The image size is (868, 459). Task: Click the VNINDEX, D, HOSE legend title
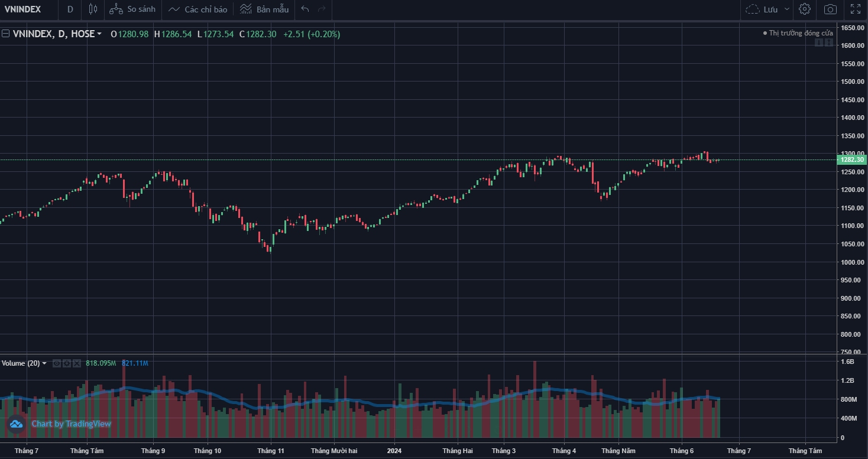click(53, 34)
